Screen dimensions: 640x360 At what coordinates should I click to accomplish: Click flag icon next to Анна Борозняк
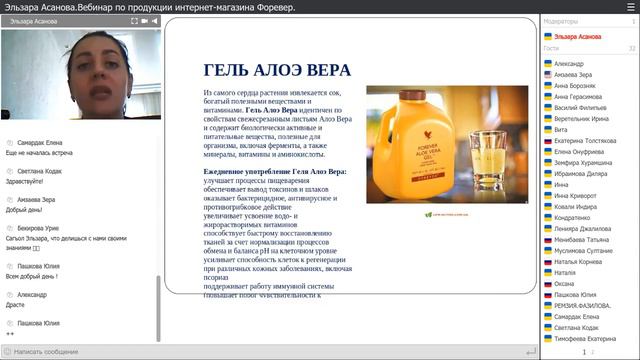(548, 85)
